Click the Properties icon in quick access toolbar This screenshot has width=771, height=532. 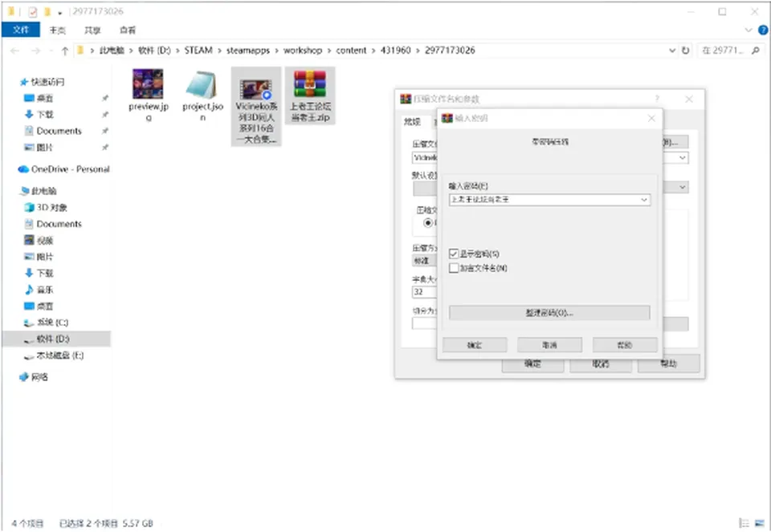32,11
